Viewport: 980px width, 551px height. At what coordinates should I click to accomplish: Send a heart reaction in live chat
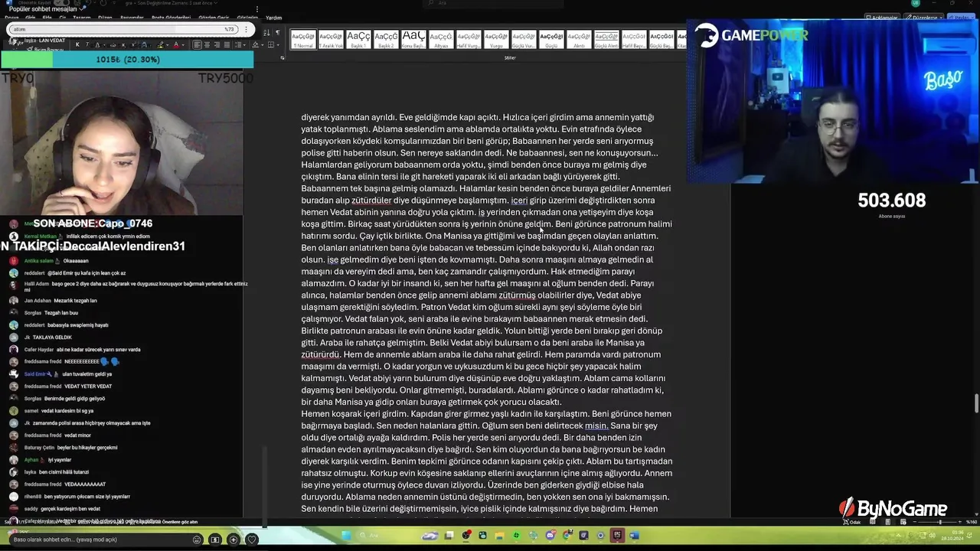(251, 540)
